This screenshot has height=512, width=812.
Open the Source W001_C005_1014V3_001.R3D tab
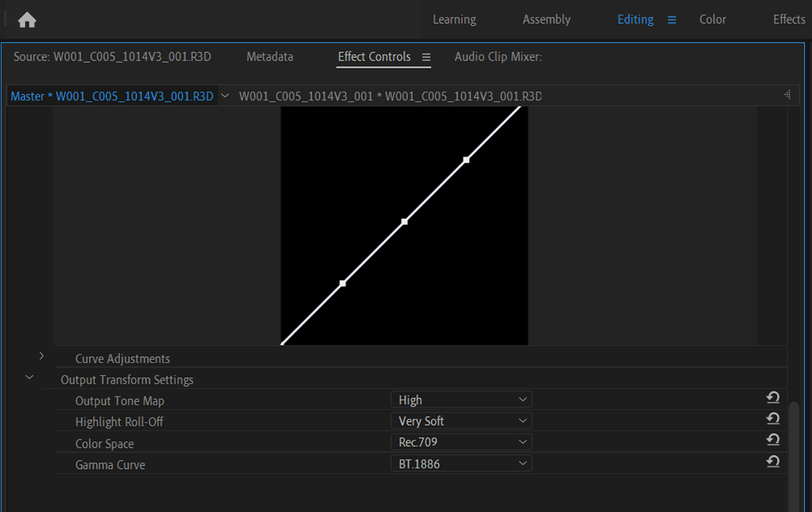(x=112, y=57)
